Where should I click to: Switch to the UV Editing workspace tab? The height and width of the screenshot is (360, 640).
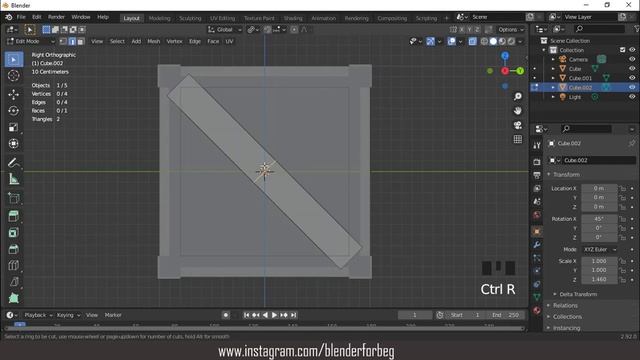222,18
